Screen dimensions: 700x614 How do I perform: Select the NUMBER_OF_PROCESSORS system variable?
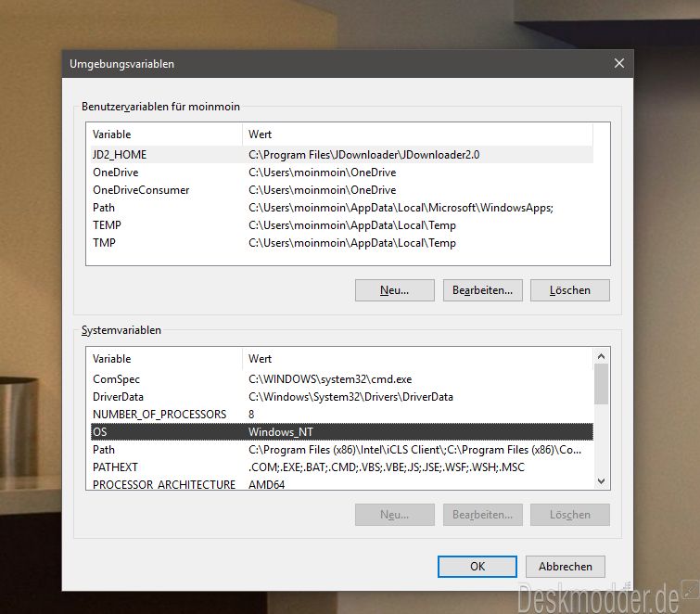point(342,415)
